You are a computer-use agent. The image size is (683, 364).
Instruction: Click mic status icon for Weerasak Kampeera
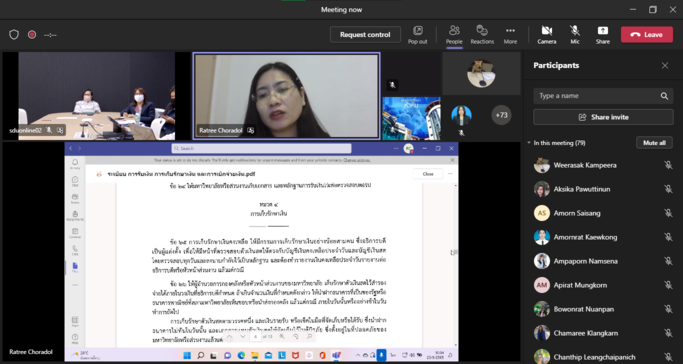point(668,165)
